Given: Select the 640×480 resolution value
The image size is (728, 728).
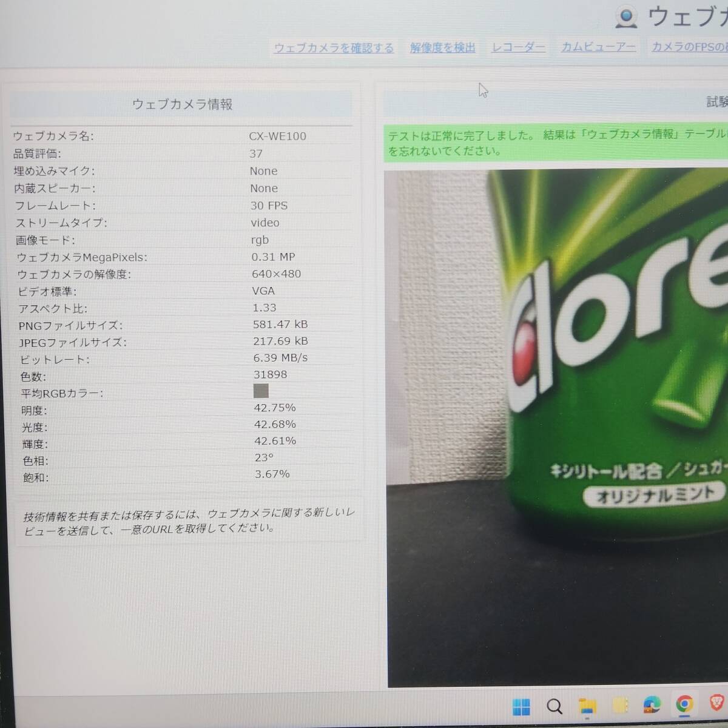Looking at the screenshot, I should 276,274.
